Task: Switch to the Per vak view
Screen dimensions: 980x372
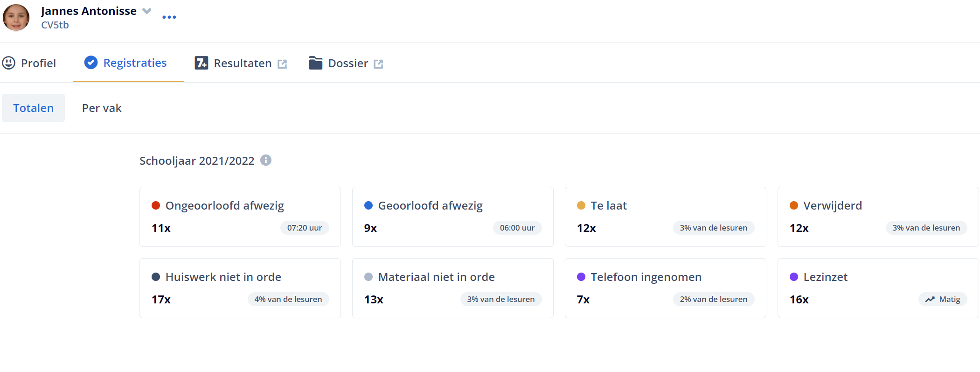Action: [102, 108]
